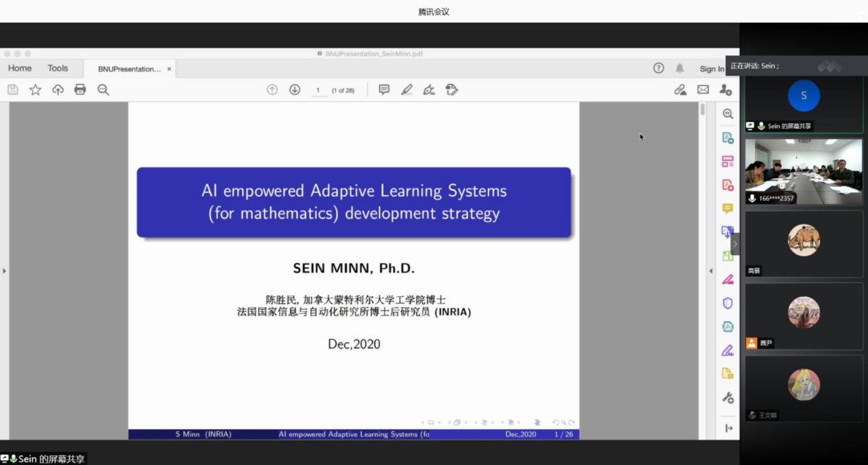The height and width of the screenshot is (465, 868).
Task: Click the zoom out magnifier icon
Action: click(x=103, y=89)
